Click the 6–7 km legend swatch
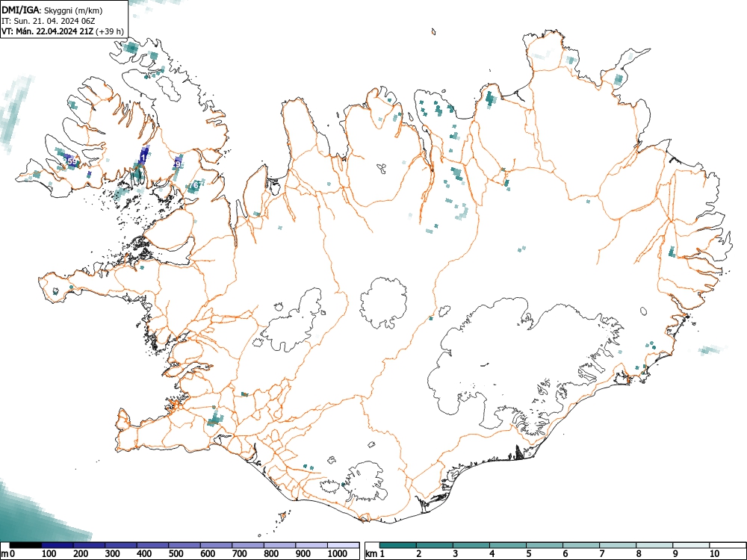This screenshot has height=560, width=747. click(582, 545)
